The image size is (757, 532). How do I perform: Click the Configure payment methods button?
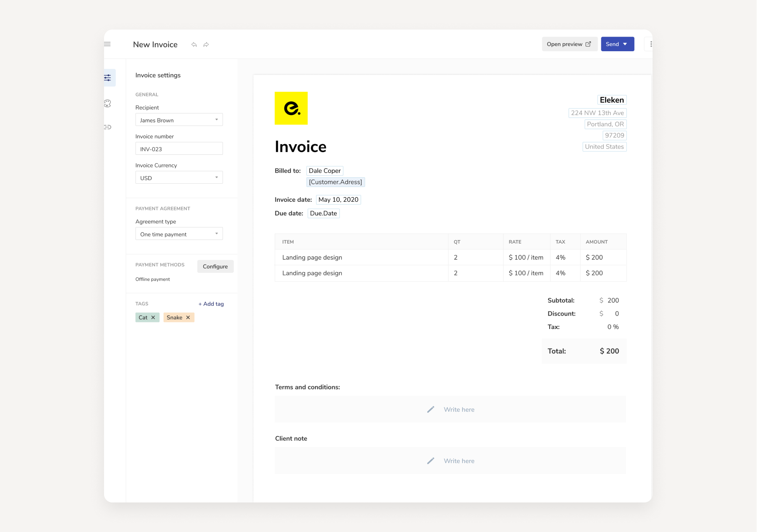(x=215, y=266)
